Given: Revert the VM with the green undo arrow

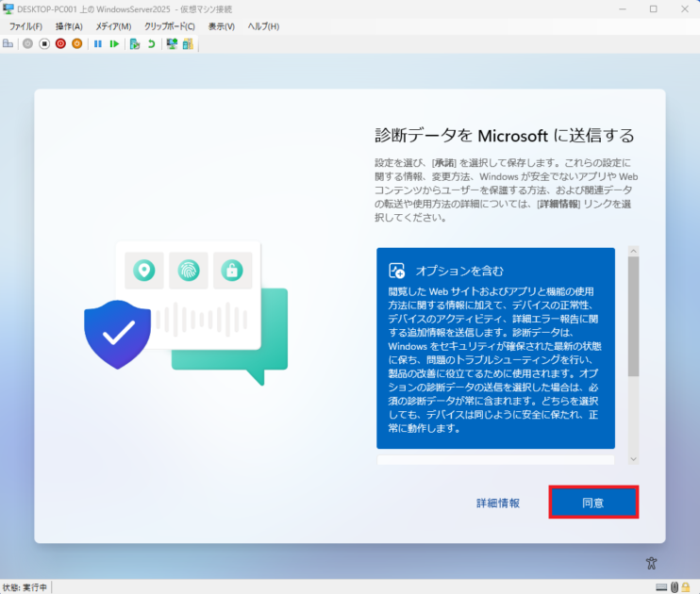Looking at the screenshot, I should [151, 43].
